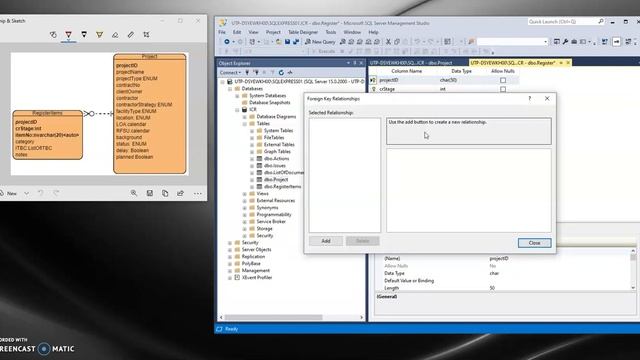Image resolution: width=640 pixels, height=360 pixels.
Task: Select the yellow highlighter tool
Action: (100, 35)
